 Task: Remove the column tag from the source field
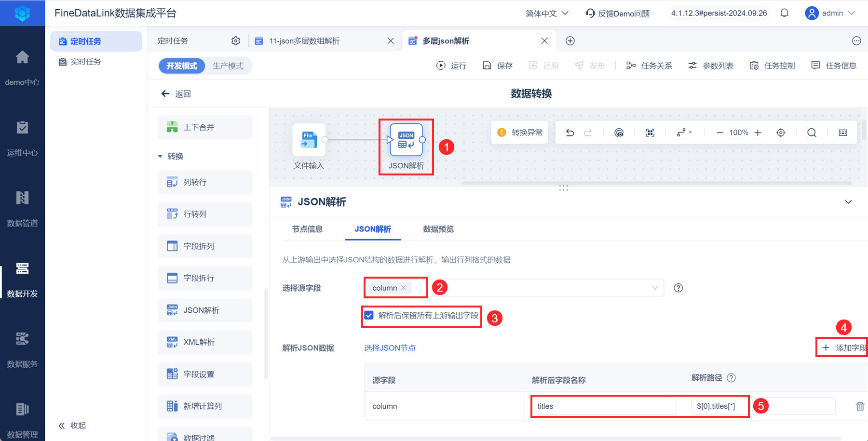point(404,288)
